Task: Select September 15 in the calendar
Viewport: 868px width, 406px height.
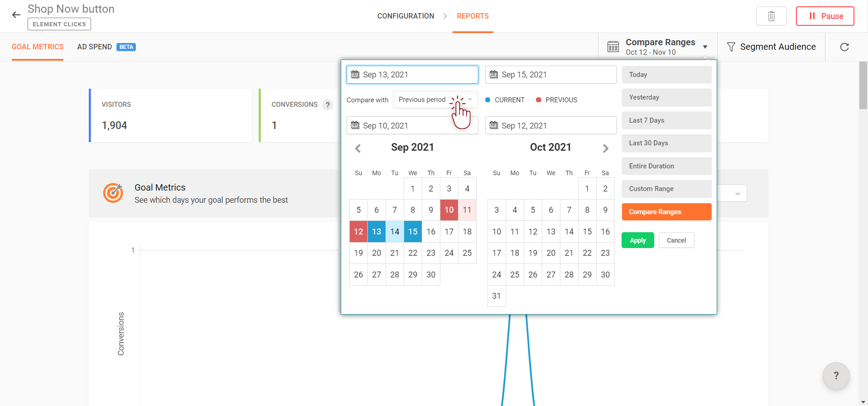Action: (413, 232)
